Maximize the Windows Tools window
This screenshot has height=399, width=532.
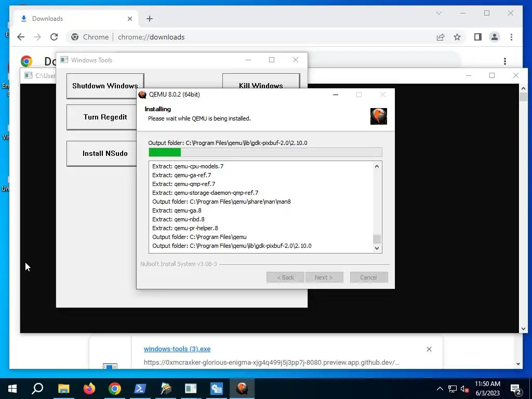click(x=272, y=60)
